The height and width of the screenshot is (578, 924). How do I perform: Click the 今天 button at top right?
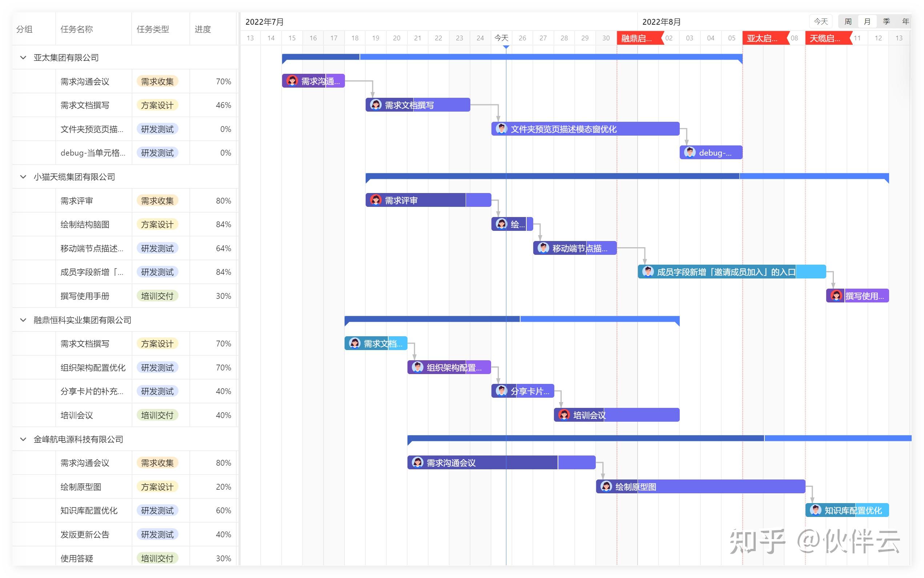(820, 22)
